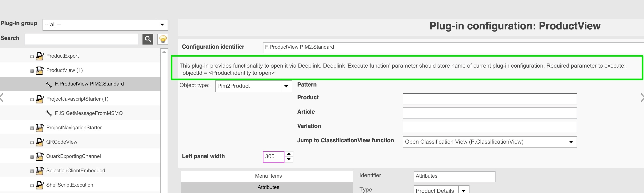
Task: Decrease Left panel width with down arrow
Action: (289, 159)
